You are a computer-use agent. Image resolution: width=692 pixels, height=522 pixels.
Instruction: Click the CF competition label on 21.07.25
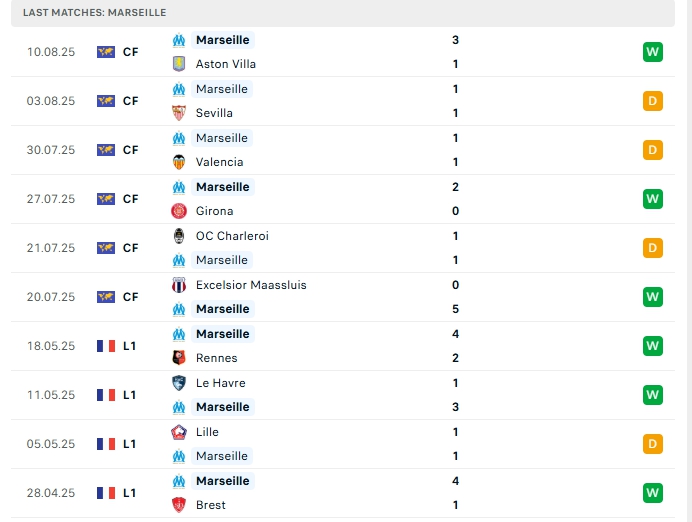130,248
